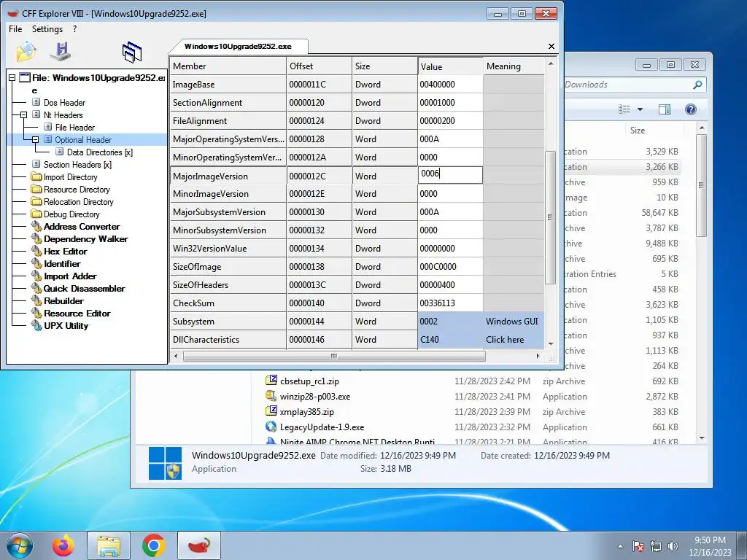This screenshot has width=747, height=560.
Task: Open the Import Adder tool
Action: point(70,276)
